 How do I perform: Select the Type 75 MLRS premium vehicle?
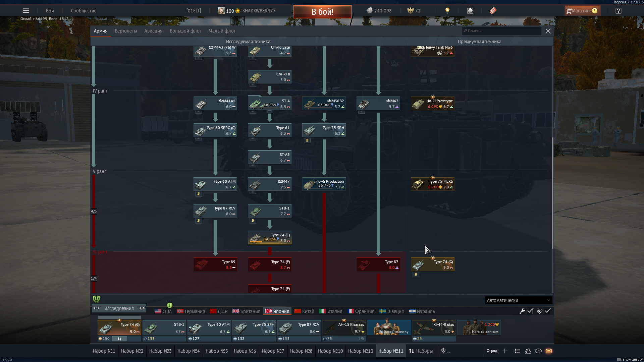tap(433, 184)
